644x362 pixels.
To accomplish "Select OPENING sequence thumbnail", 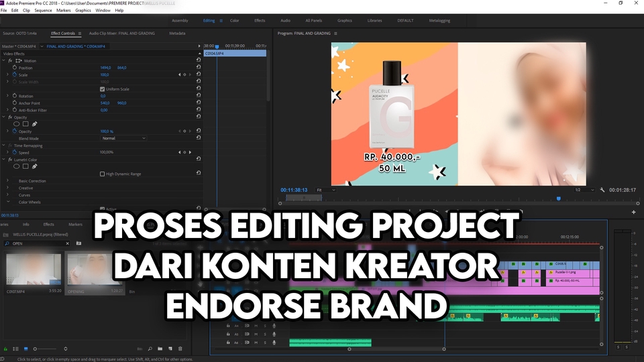I will click(x=95, y=269).
